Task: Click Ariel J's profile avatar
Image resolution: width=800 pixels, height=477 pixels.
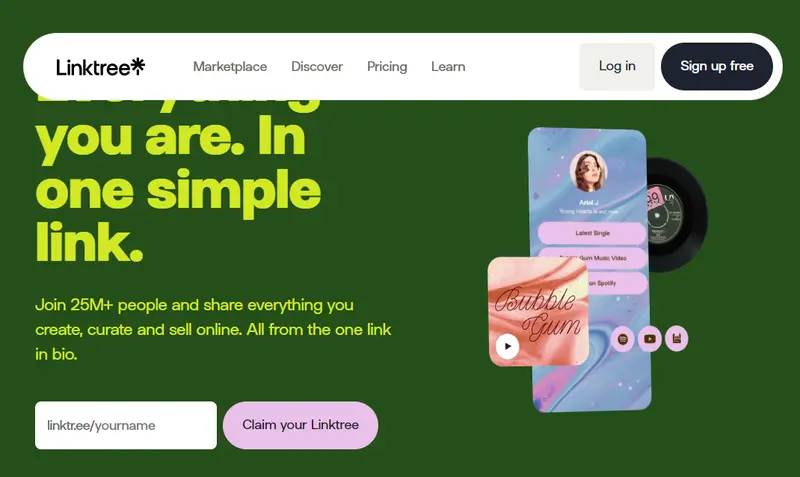Action: 588,171
